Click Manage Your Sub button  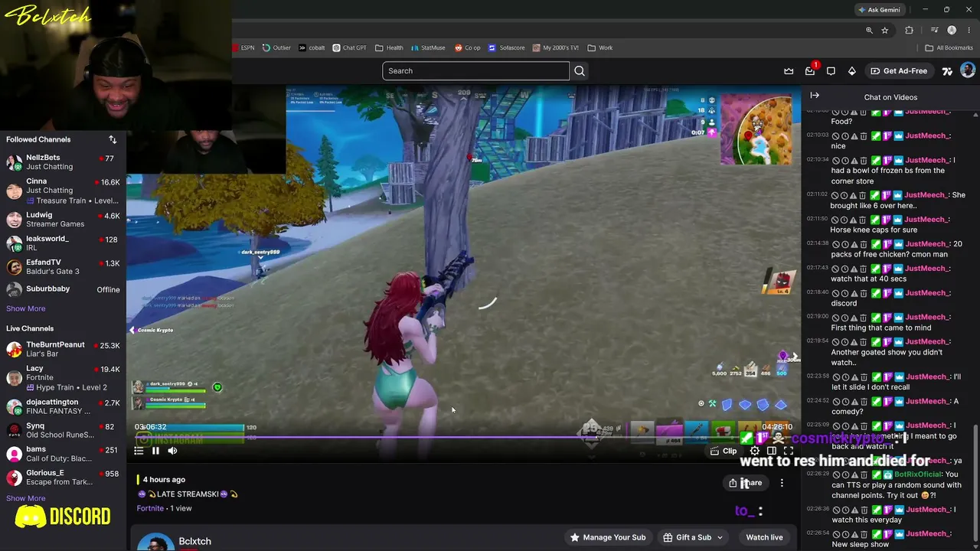[x=608, y=537]
